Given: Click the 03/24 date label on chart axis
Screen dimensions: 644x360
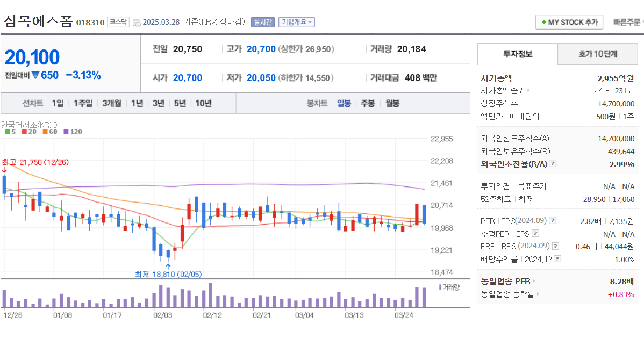Looking at the screenshot, I should 404,315.
